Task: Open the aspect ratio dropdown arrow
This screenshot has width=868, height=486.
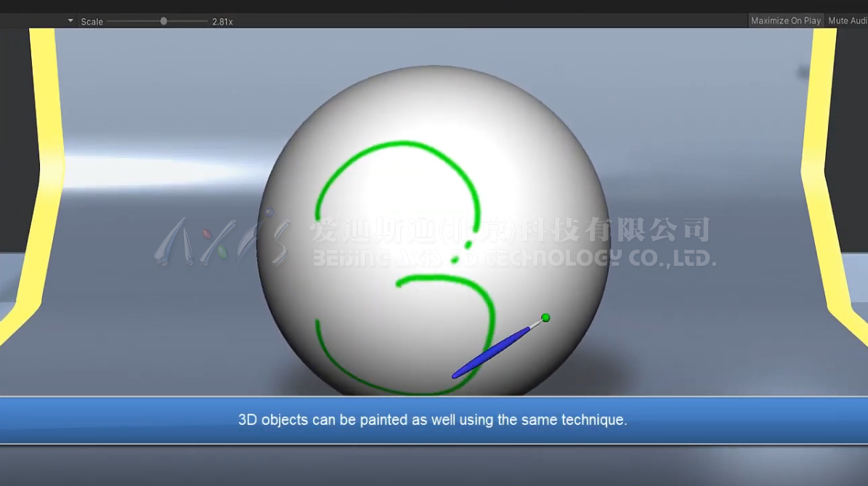Action: (70, 20)
